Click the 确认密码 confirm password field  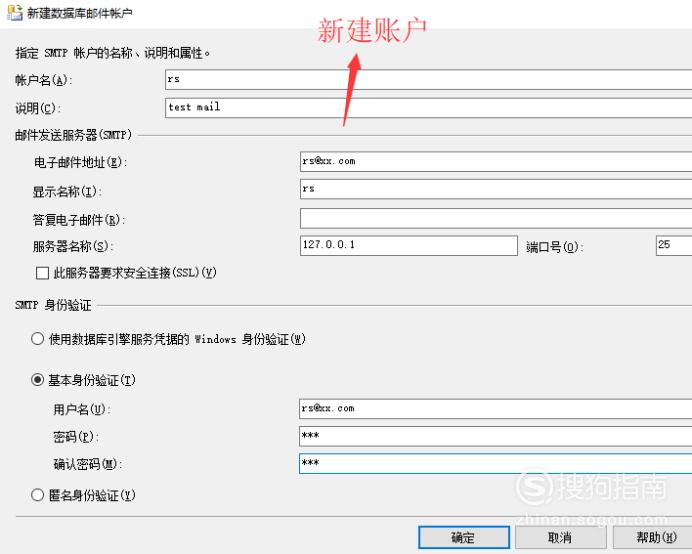tap(496, 464)
